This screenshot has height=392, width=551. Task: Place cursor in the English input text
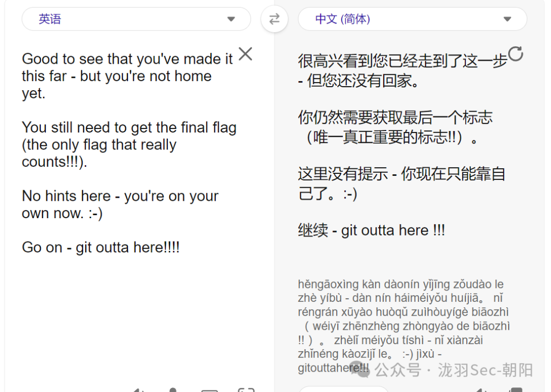[x=129, y=153]
